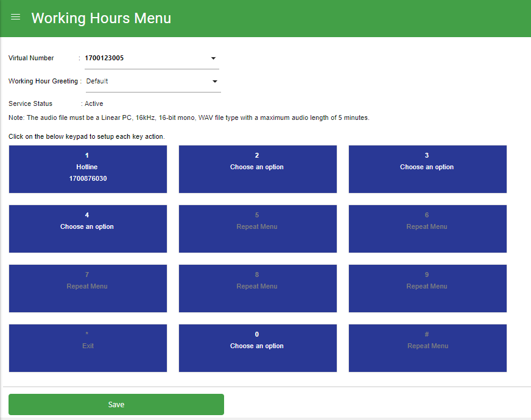Select keypad 8 Repeat Menu tile

coord(258,289)
